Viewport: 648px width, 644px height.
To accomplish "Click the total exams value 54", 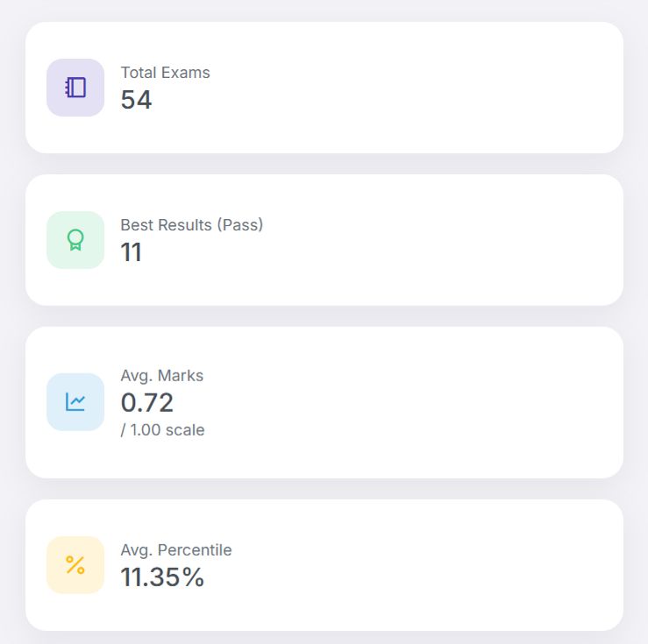I will tap(136, 100).
